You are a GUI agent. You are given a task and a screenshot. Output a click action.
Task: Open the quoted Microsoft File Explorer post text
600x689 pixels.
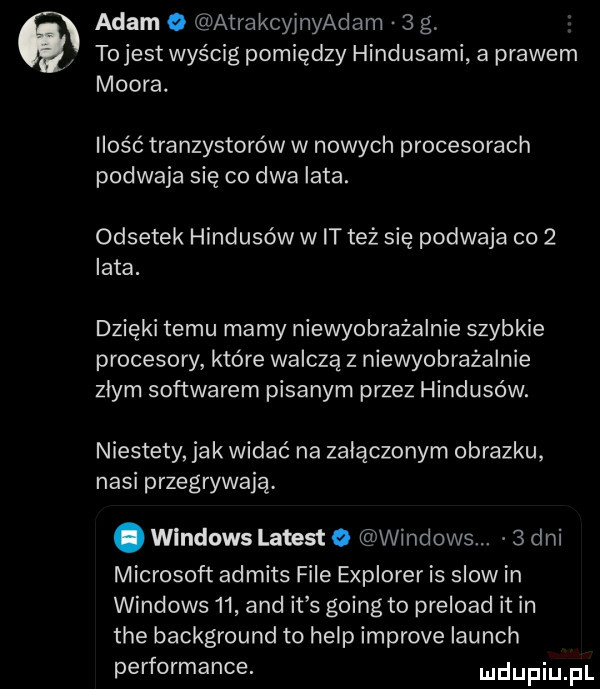[330, 620]
